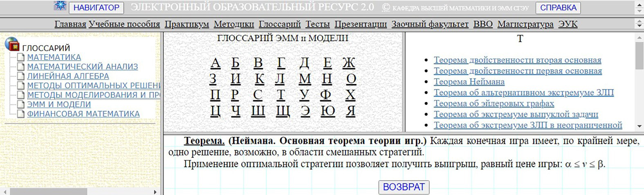This screenshot has width=644, height=195.
Task: Go to the Презентации menu item
Action: [360, 24]
